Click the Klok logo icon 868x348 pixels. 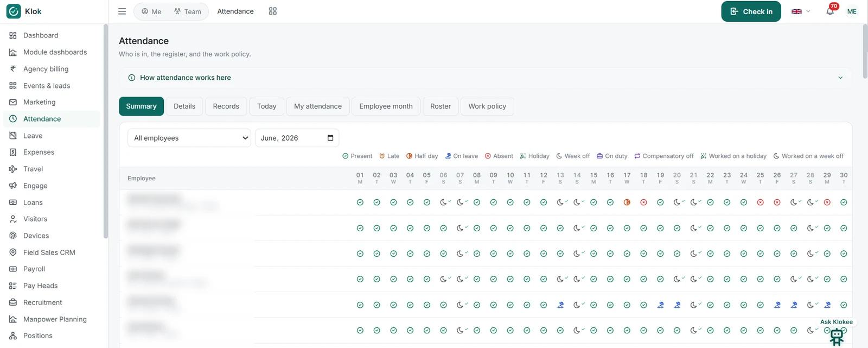pos(14,11)
